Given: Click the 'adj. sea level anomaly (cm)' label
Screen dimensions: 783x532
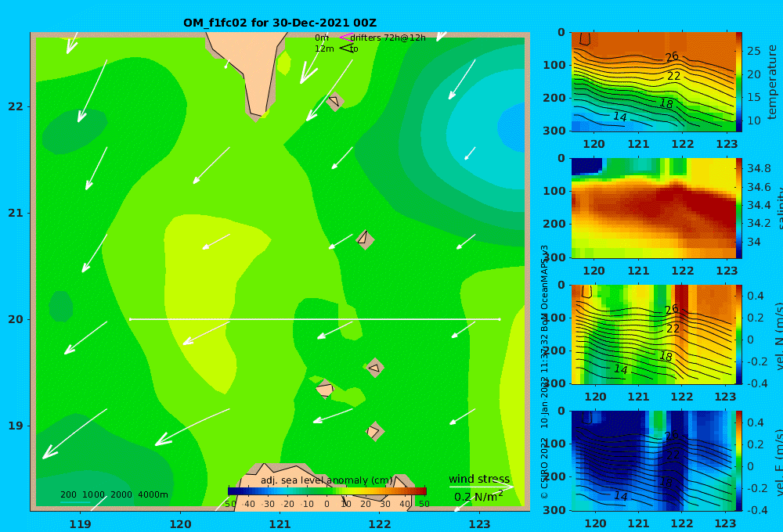Looking at the screenshot, I should pyautogui.click(x=327, y=480).
